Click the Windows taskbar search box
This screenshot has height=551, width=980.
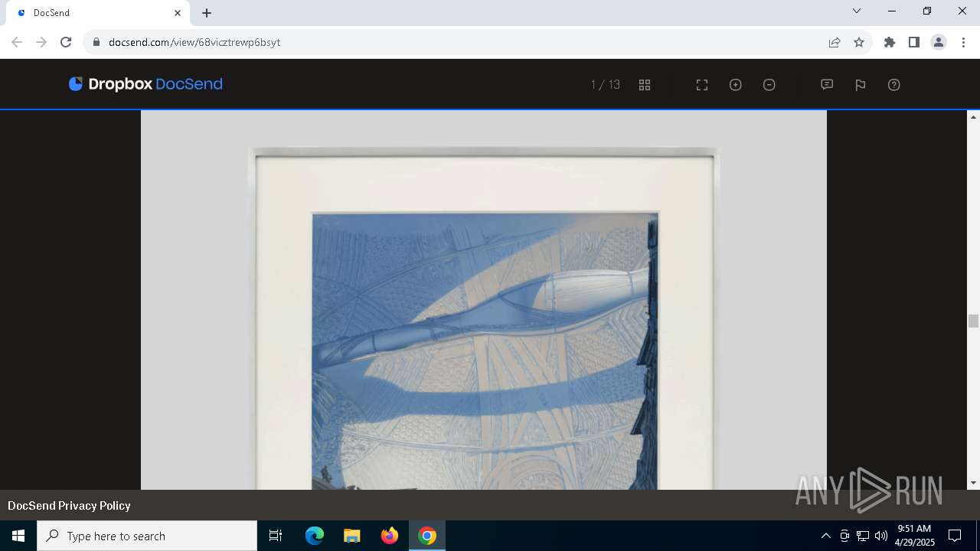click(x=147, y=536)
